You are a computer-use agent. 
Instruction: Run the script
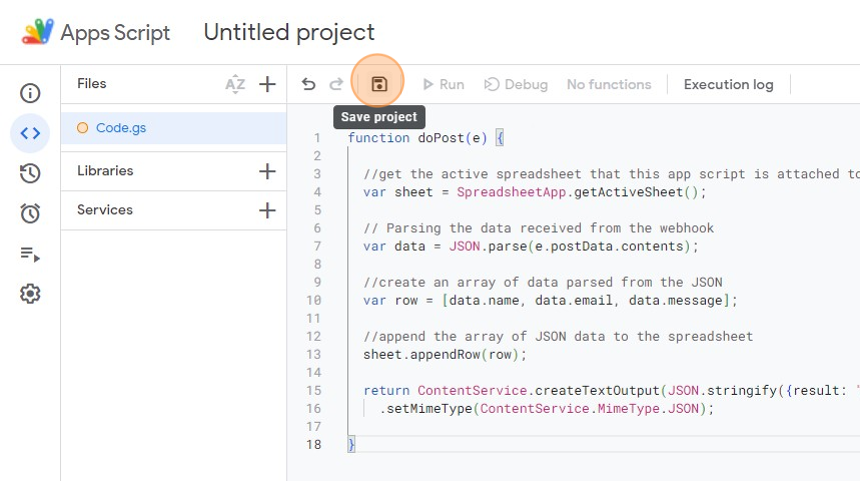coord(443,85)
